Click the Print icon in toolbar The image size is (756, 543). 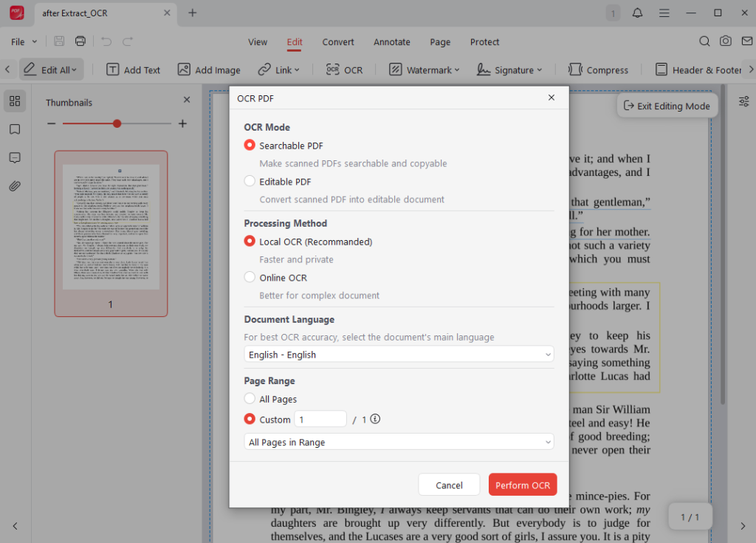click(80, 41)
